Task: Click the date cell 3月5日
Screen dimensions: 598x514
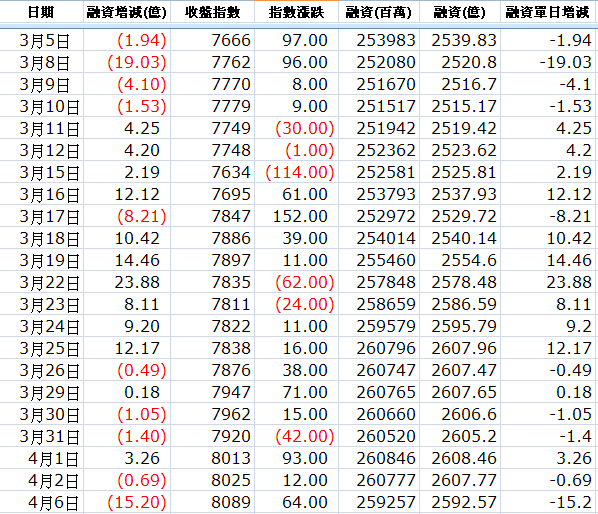Action: click(x=41, y=40)
